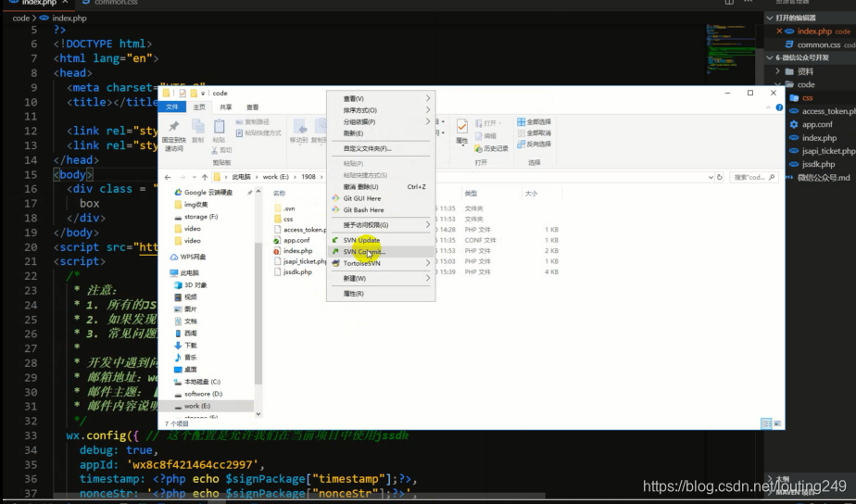Image resolution: width=856 pixels, height=504 pixels.
Task: Click the Paste (粘贴) ribbon icon
Action: [x=219, y=127]
